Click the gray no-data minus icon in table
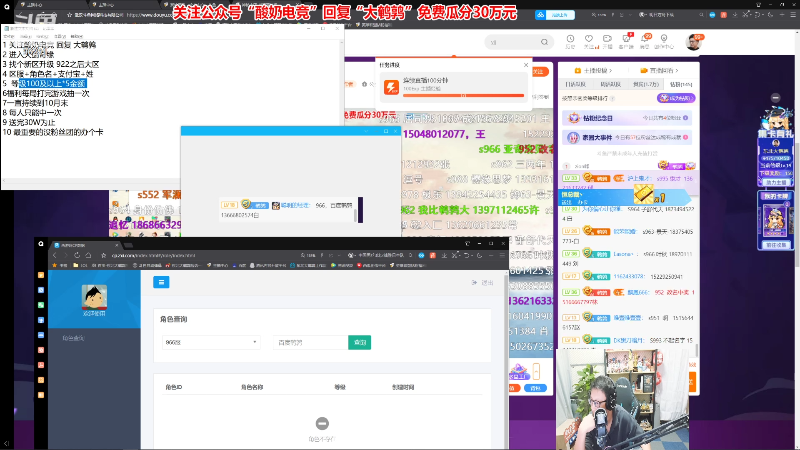800x450 pixels. point(322,423)
